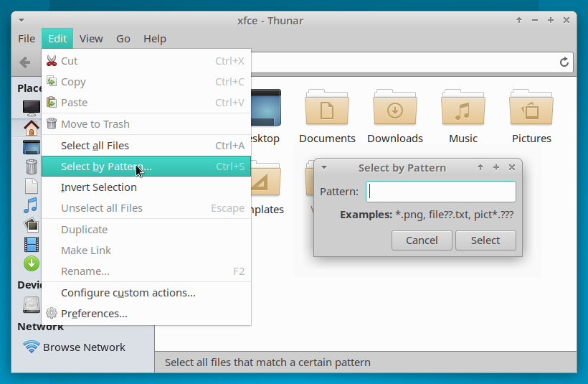Open the Help menu
588x384 pixels.
coord(154,39)
